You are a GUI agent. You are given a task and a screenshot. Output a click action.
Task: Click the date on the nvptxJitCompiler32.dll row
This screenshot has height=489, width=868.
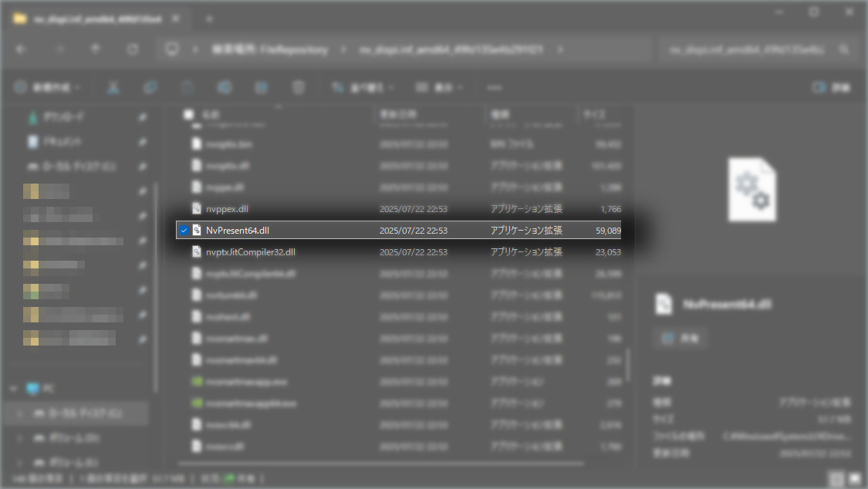click(414, 252)
